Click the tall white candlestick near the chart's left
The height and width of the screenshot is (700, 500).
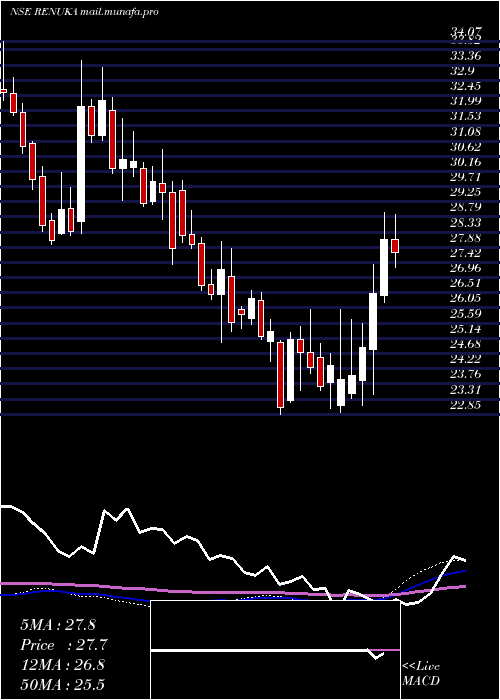pyautogui.click(x=81, y=164)
